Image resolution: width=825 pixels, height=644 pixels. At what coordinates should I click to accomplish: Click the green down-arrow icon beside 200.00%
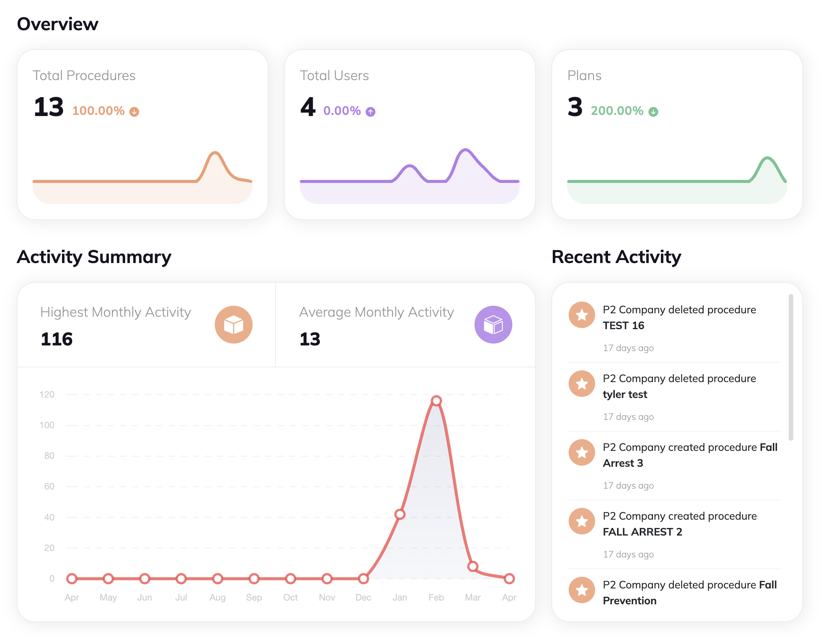[x=653, y=112]
